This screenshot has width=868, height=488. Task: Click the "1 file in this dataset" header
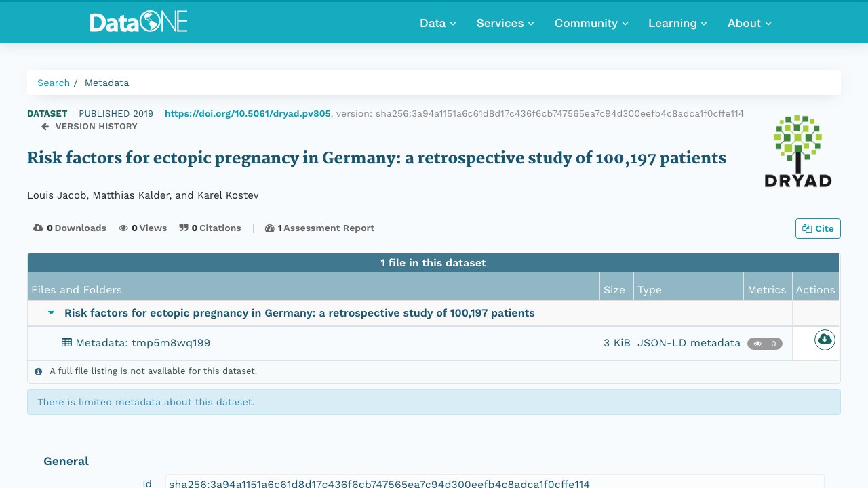tap(433, 263)
